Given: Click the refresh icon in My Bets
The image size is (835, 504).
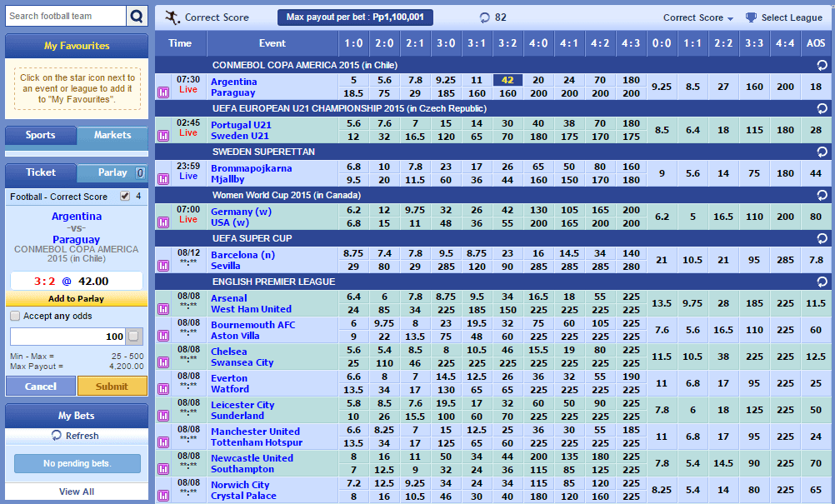Looking at the screenshot, I should coord(57,436).
